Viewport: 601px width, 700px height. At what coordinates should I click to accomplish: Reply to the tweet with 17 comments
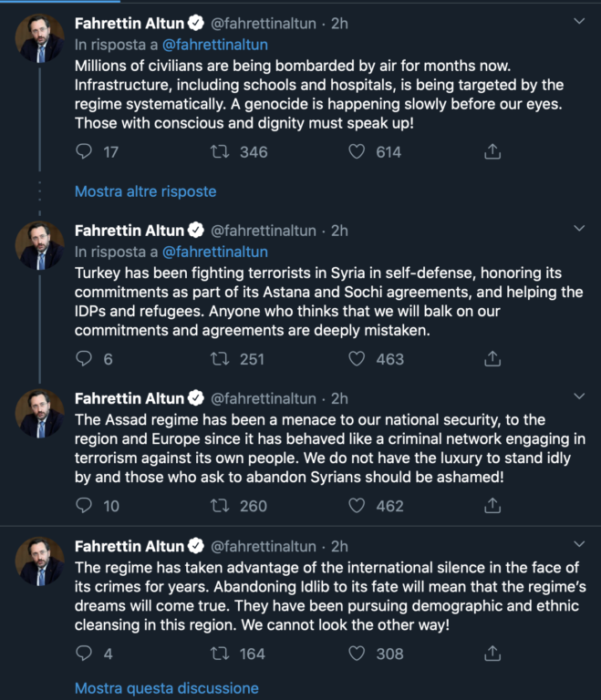click(x=84, y=152)
